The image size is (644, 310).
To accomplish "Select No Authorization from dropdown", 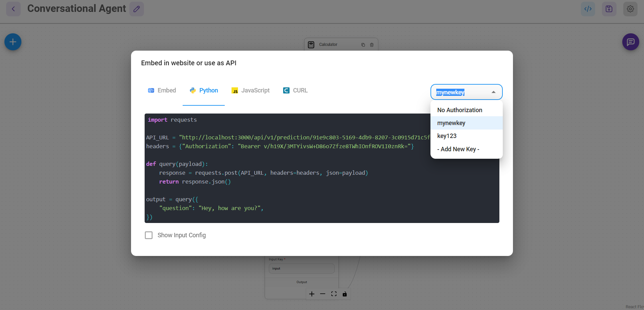I will click(460, 110).
